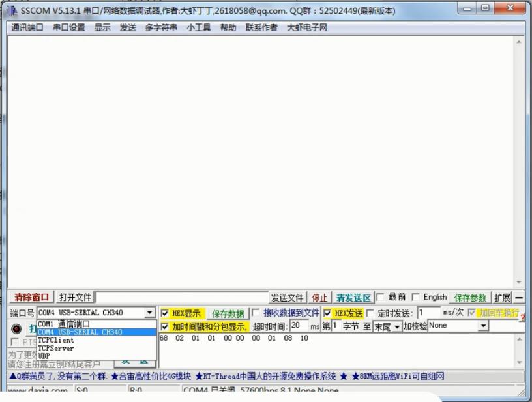Viewport: 532px width, 402px height.
Task: Click send area scrollbar down arrow
Action: 519,363
